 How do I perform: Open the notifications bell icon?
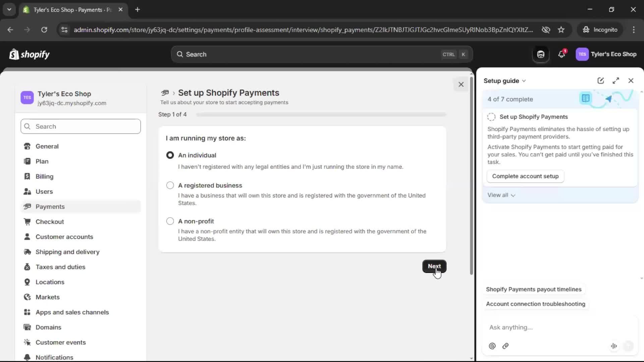point(561,54)
